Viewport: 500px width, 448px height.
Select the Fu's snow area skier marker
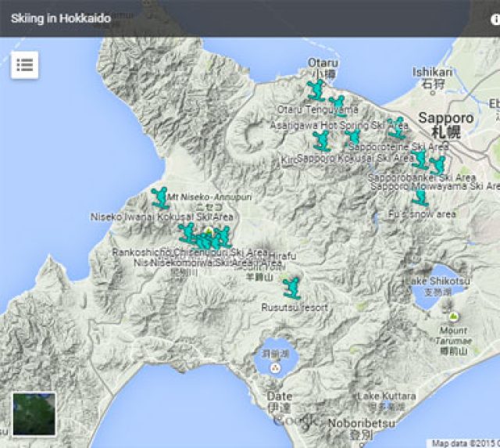click(420, 196)
